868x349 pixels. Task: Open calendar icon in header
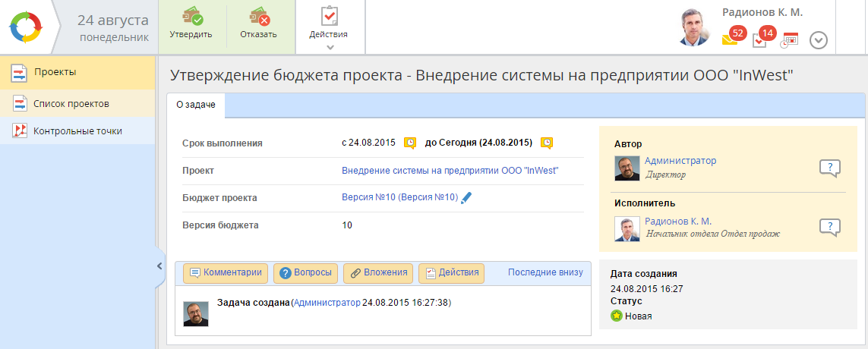pos(789,41)
